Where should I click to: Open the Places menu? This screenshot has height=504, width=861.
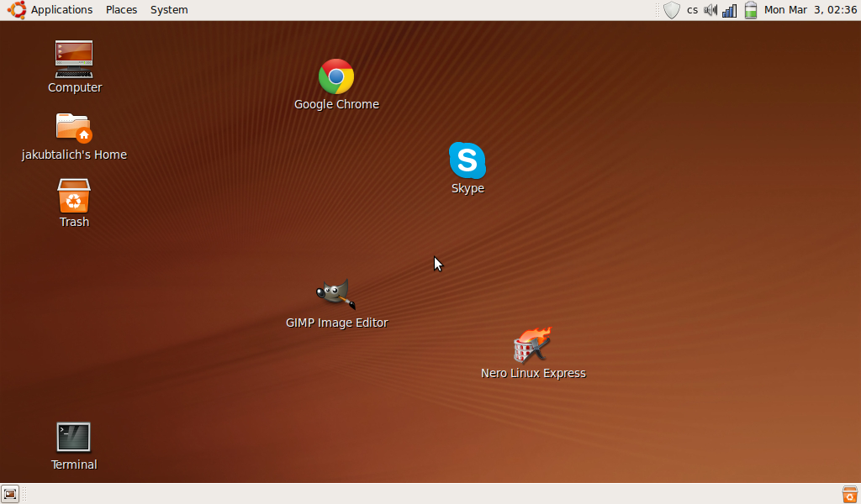[x=121, y=10]
